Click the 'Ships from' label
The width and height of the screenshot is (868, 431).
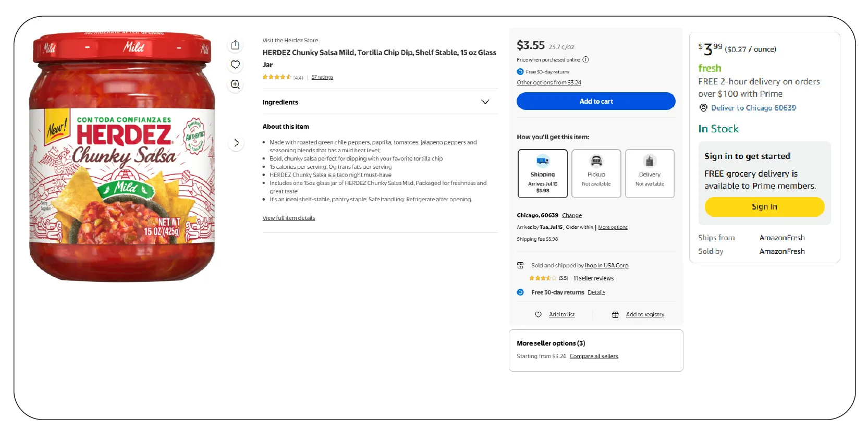pos(716,238)
